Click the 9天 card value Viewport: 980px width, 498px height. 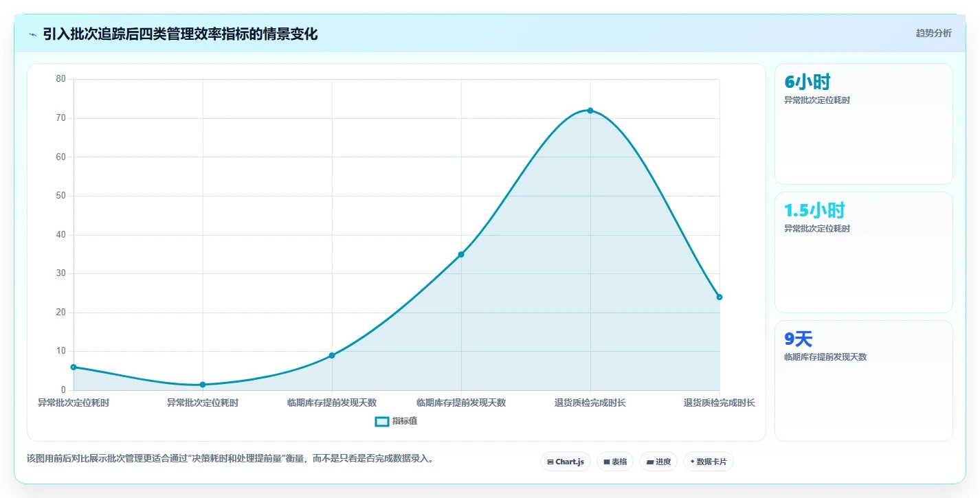[799, 339]
